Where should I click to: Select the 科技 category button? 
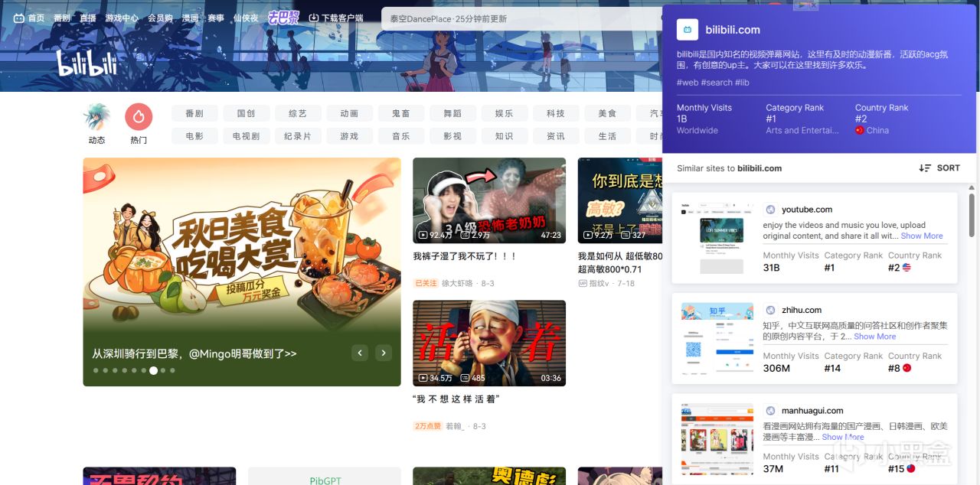pos(556,113)
